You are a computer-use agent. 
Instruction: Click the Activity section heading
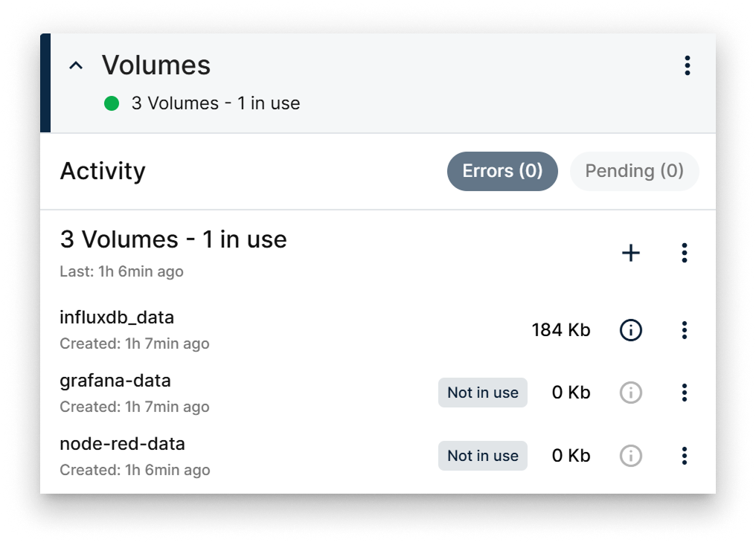103,171
